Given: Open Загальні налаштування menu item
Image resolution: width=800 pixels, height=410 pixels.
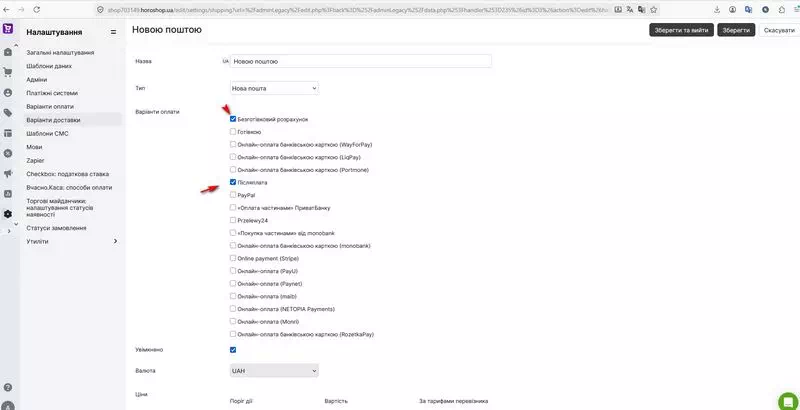Looking at the screenshot, I should pyautogui.click(x=60, y=53).
